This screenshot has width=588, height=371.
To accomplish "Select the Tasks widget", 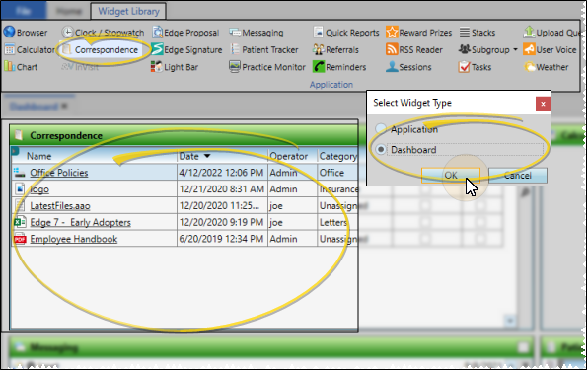I will pos(475,67).
